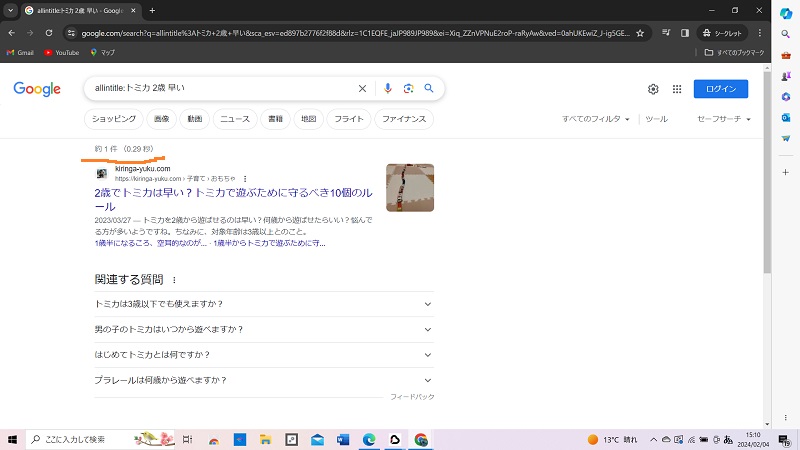Screen dimensions: 800x450
Task: Bookmark this page with star icon
Action: pyautogui.click(x=640, y=33)
